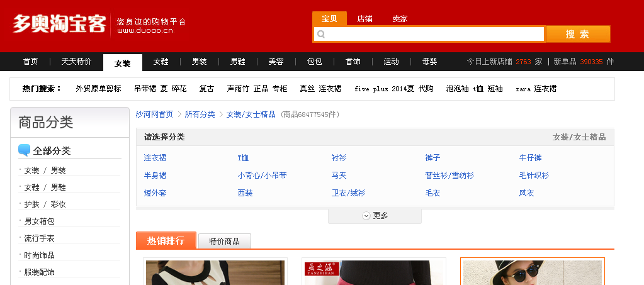The height and width of the screenshot is (285, 644).
Task: Open 护肤 / 彩妆 sidebar category
Action: (x=45, y=204)
